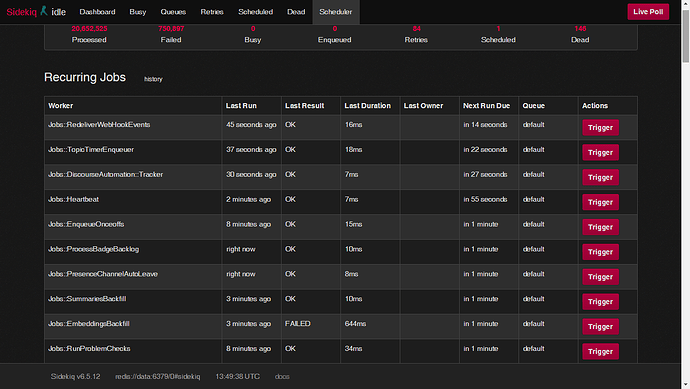This screenshot has height=389, width=690.
Task: Open the recurring jobs history link
Action: pyautogui.click(x=153, y=79)
